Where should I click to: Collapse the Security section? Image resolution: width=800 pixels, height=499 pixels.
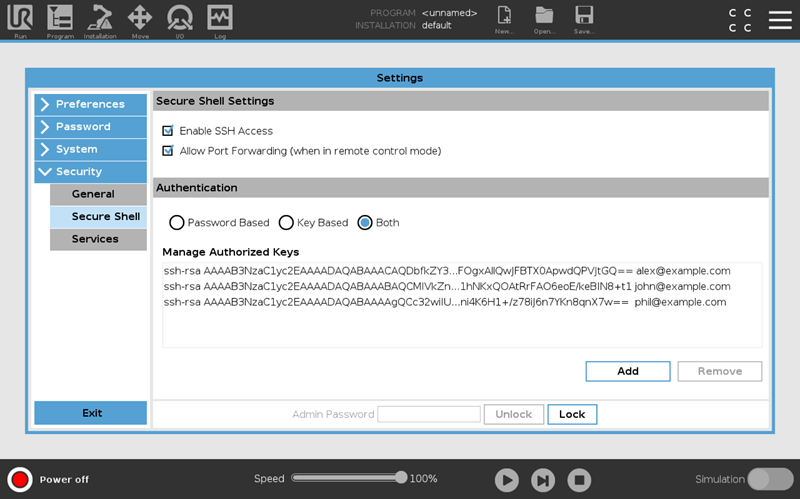[x=90, y=172]
